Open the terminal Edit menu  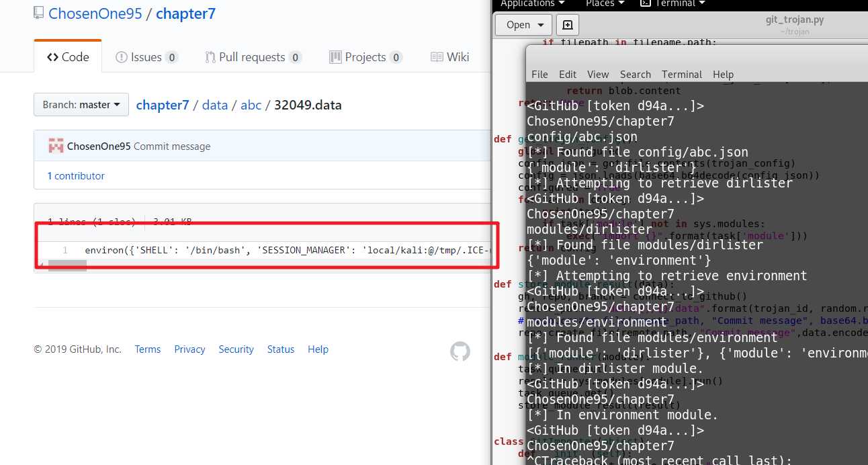568,74
